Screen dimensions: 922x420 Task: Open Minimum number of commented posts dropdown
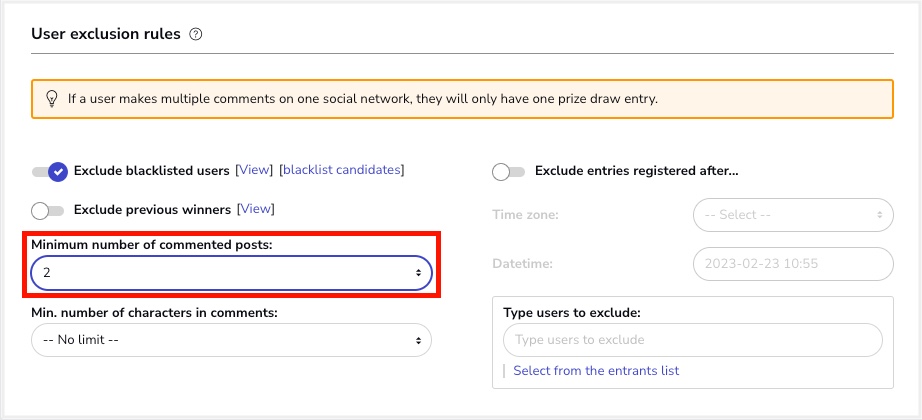pyautogui.click(x=231, y=273)
